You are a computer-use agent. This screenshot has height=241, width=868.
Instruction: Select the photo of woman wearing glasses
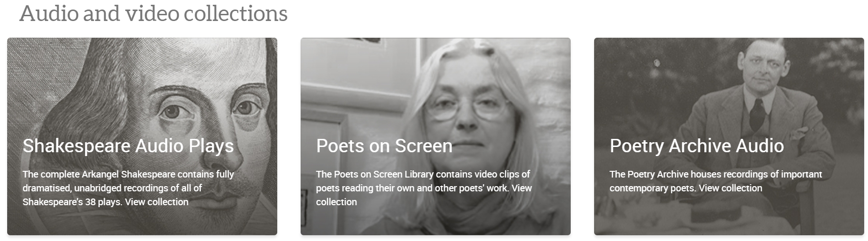[x=435, y=136]
